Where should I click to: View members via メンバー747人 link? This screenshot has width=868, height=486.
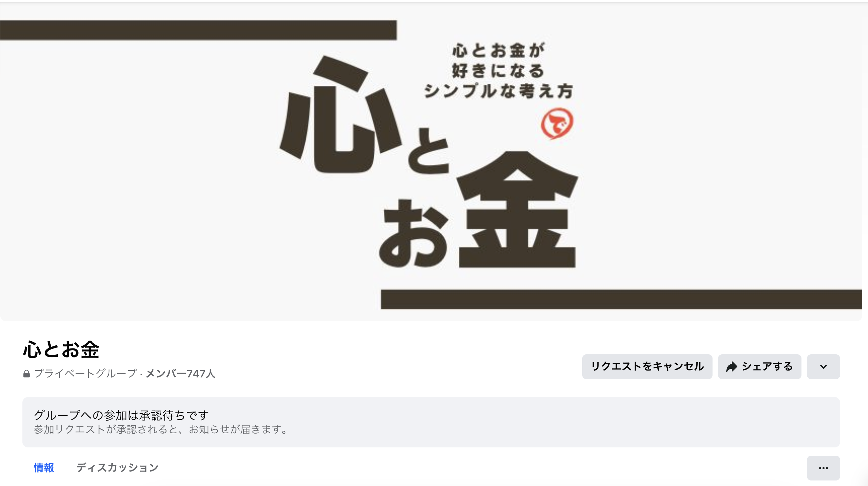[180, 374]
